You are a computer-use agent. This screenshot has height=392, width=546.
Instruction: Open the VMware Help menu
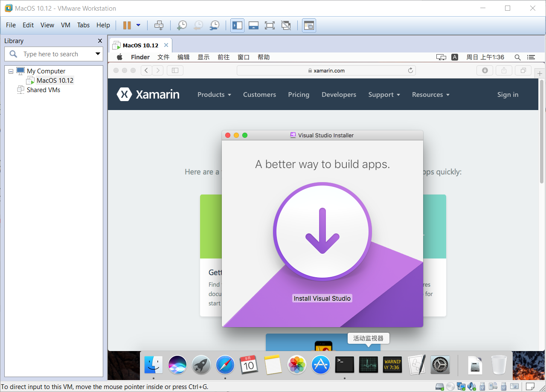(x=103, y=25)
